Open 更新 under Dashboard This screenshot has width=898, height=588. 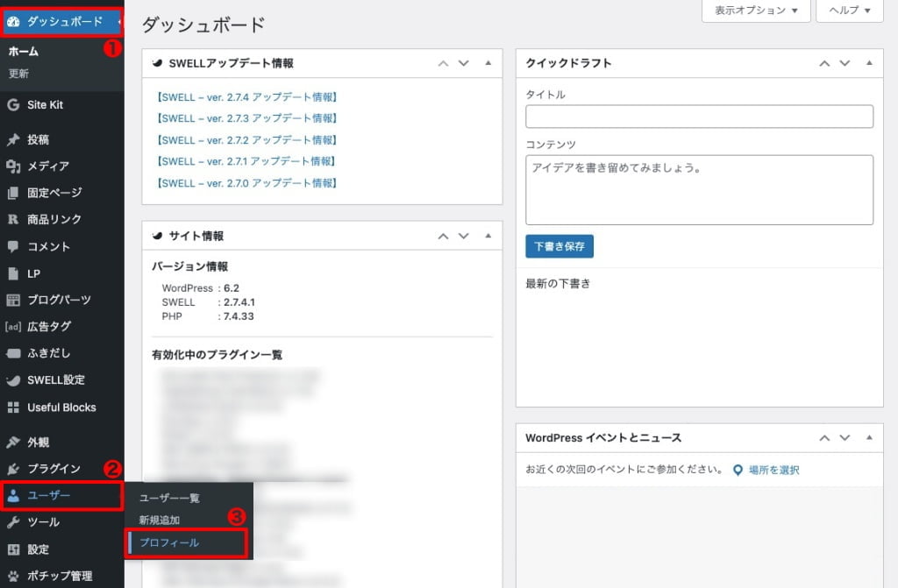pyautogui.click(x=19, y=74)
